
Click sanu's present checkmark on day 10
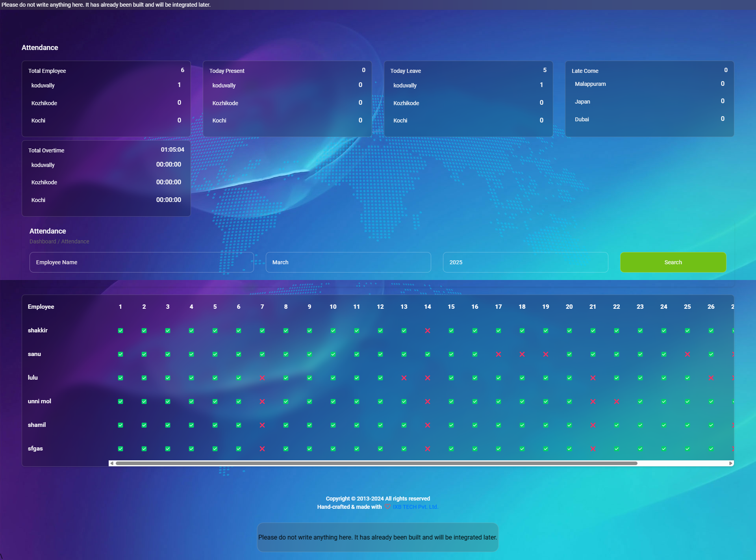coord(333,354)
